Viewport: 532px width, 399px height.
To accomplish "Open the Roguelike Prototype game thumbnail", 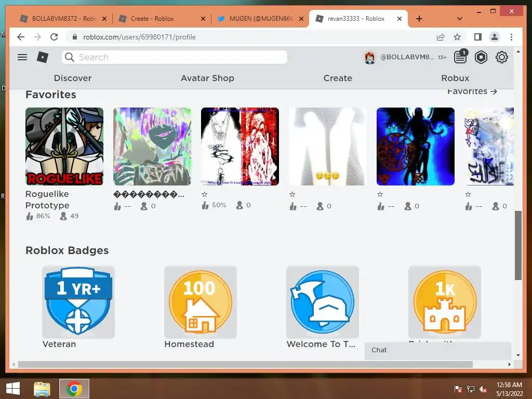I will click(64, 147).
